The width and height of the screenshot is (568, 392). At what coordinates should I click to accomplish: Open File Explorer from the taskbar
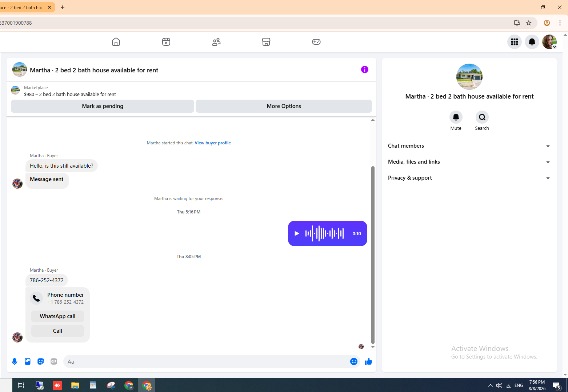(x=75, y=385)
